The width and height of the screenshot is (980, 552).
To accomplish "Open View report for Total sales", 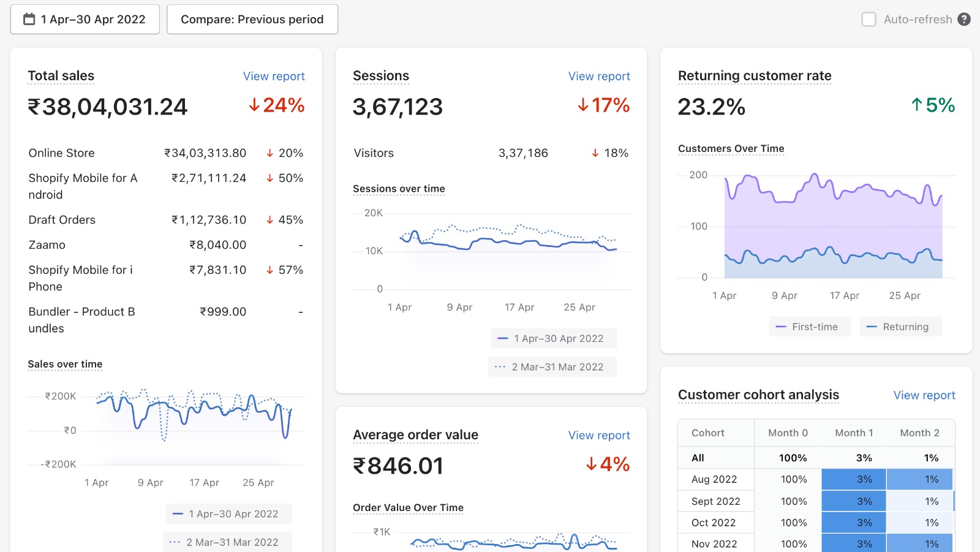I will pos(274,77).
